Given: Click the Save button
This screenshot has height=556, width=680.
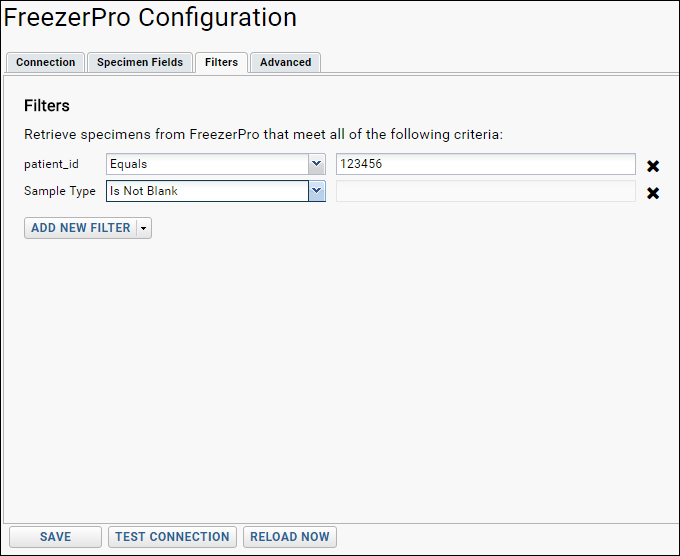Looking at the screenshot, I should pos(56,537).
